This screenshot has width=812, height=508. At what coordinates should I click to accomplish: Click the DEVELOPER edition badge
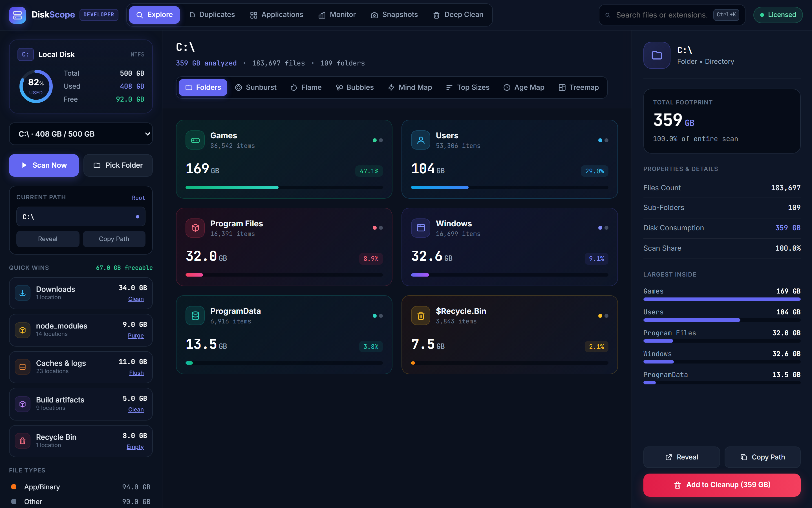tap(99, 15)
